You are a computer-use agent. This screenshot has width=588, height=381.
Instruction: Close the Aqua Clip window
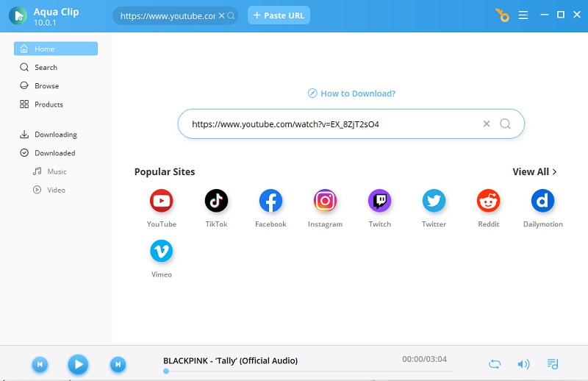point(577,15)
